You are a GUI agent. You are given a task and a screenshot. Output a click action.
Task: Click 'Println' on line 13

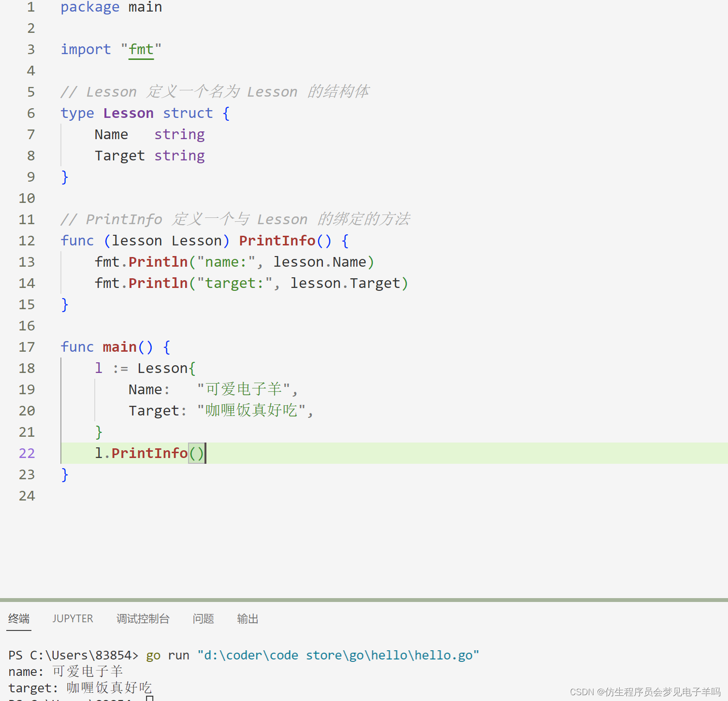pos(158,262)
